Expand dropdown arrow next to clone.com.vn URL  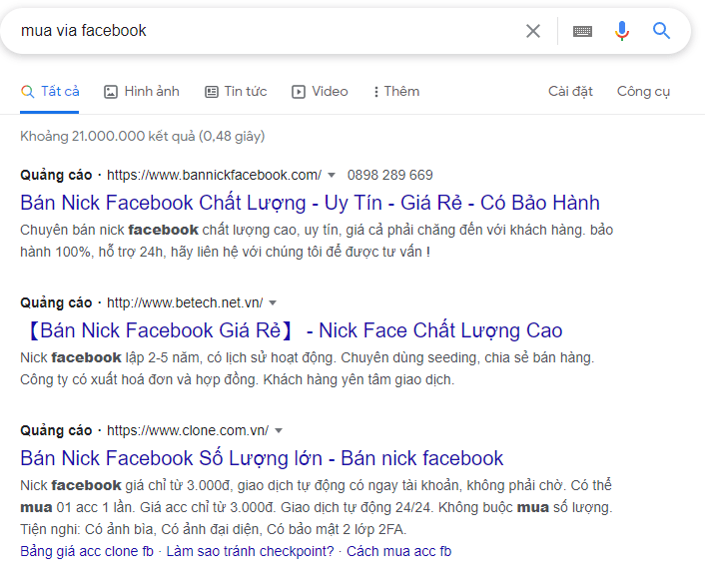tap(279, 430)
